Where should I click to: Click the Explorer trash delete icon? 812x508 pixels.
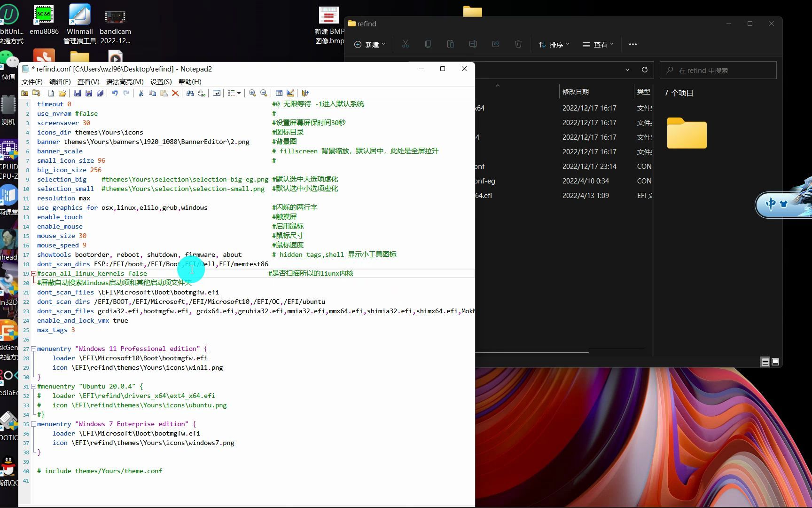click(x=518, y=44)
